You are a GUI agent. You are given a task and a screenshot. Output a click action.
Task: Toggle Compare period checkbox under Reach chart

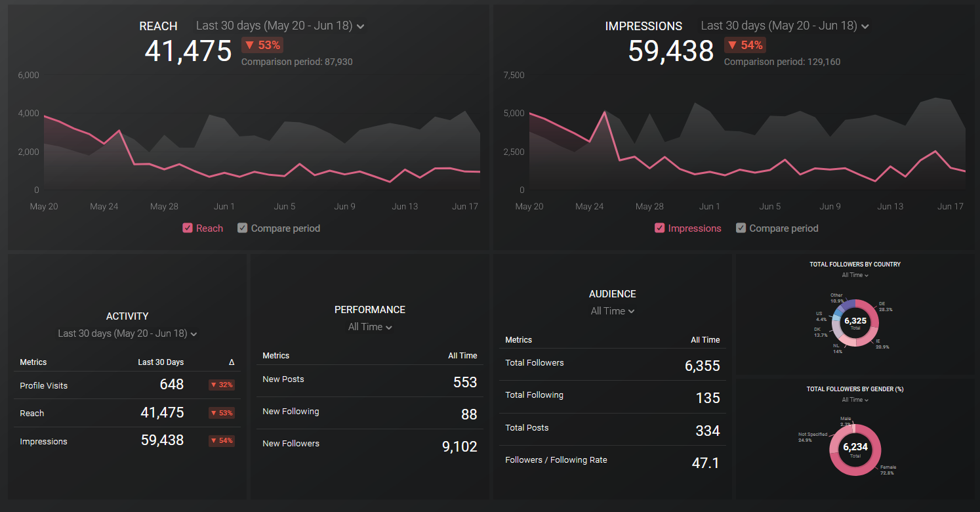coord(243,228)
